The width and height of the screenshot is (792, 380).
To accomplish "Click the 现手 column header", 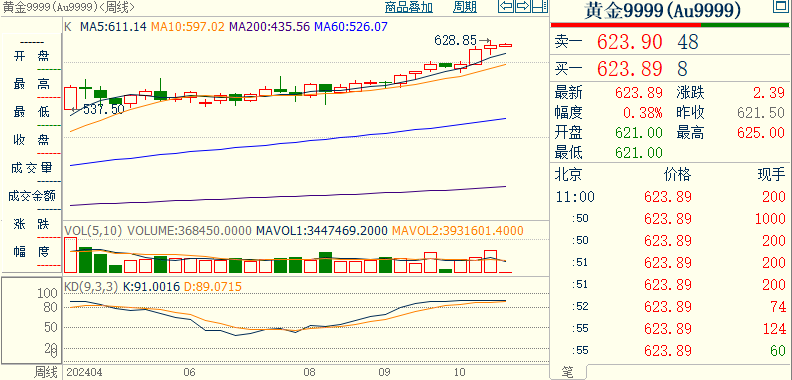I will [771, 175].
